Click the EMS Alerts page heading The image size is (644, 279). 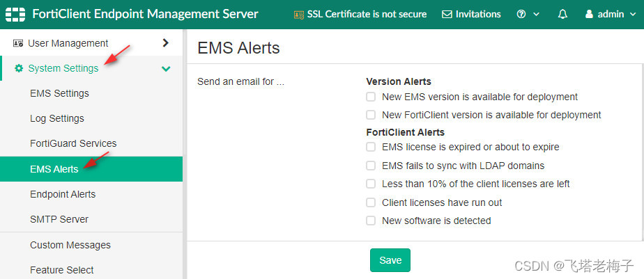click(x=238, y=48)
